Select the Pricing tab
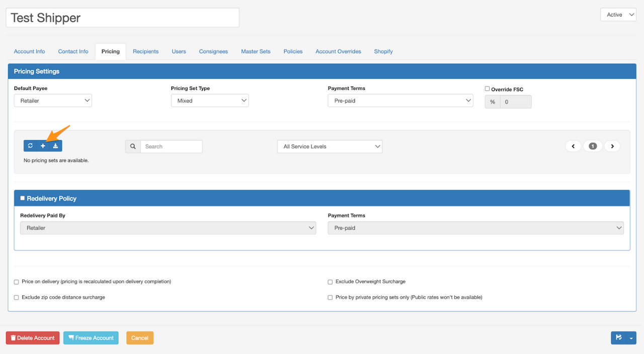 [x=111, y=51]
